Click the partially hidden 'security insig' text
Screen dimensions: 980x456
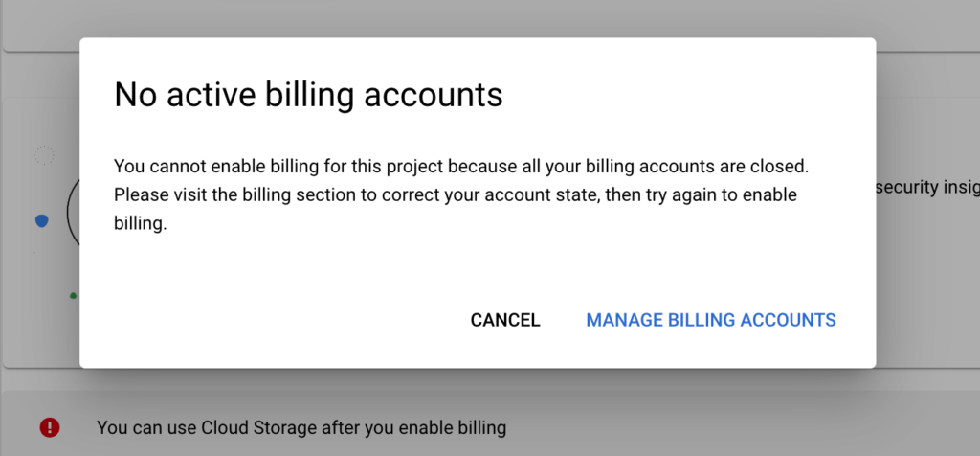926,189
